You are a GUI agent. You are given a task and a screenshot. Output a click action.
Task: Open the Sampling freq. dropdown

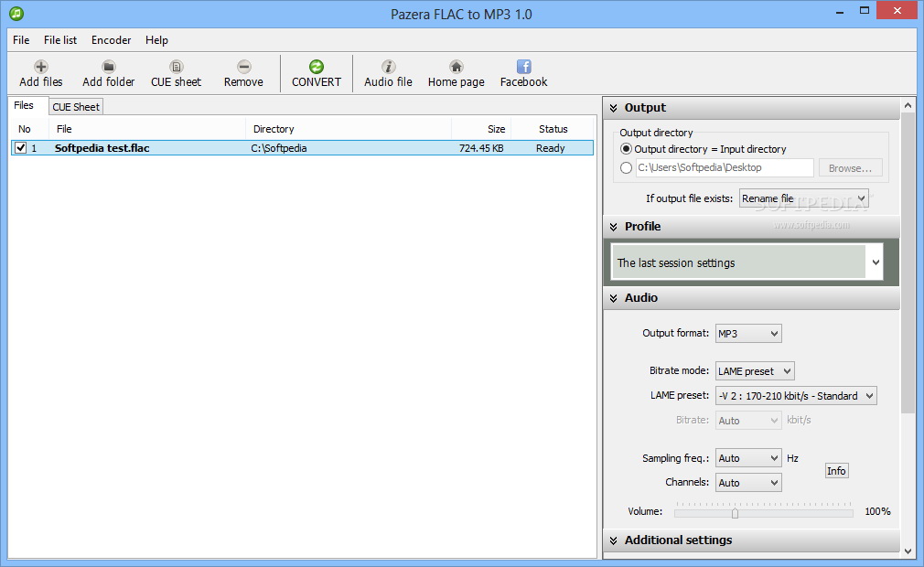[748, 458]
